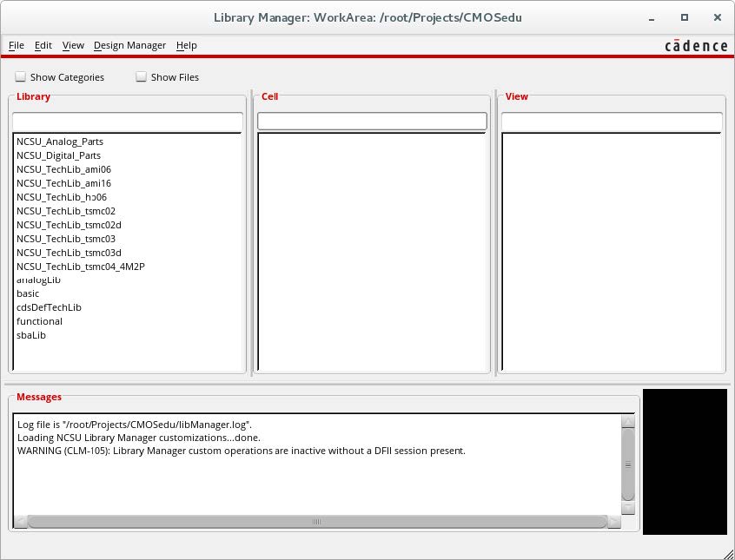Image resolution: width=735 pixels, height=560 pixels.
Task: Click the Loading NCSU customizations message
Action: (139, 438)
